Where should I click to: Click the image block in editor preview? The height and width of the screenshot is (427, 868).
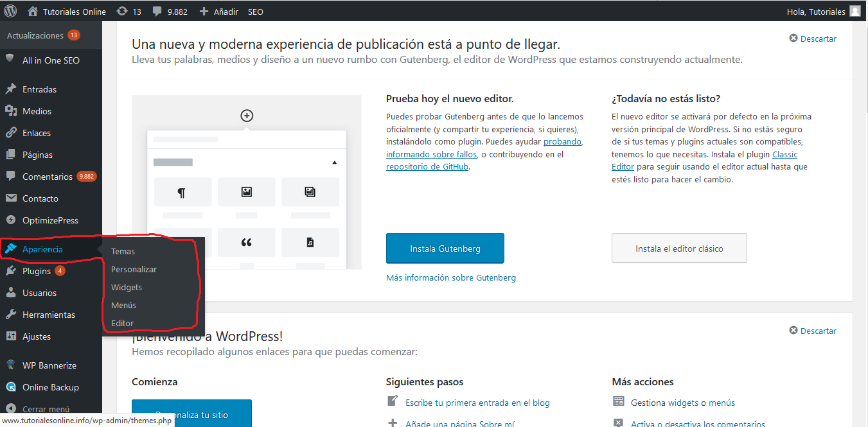(246, 192)
